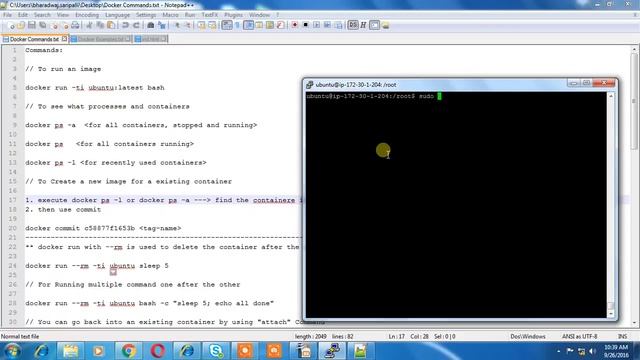Click the taskbar clock showing 10:39 AM

click(x=616, y=351)
